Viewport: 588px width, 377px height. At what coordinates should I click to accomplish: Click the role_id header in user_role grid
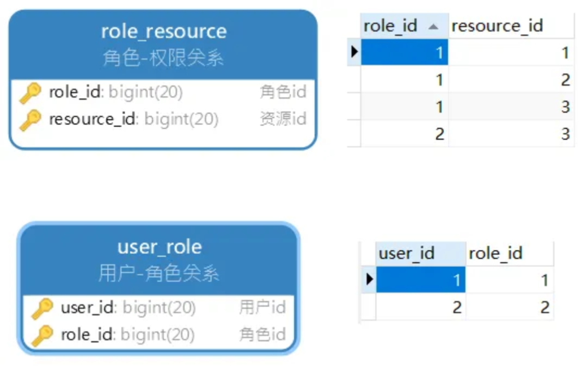[x=495, y=253]
